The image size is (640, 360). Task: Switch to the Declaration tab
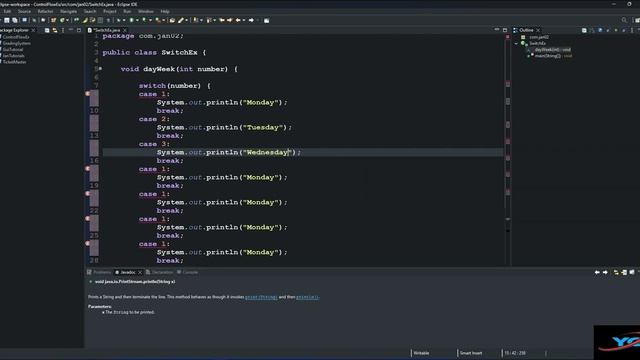[x=160, y=272]
